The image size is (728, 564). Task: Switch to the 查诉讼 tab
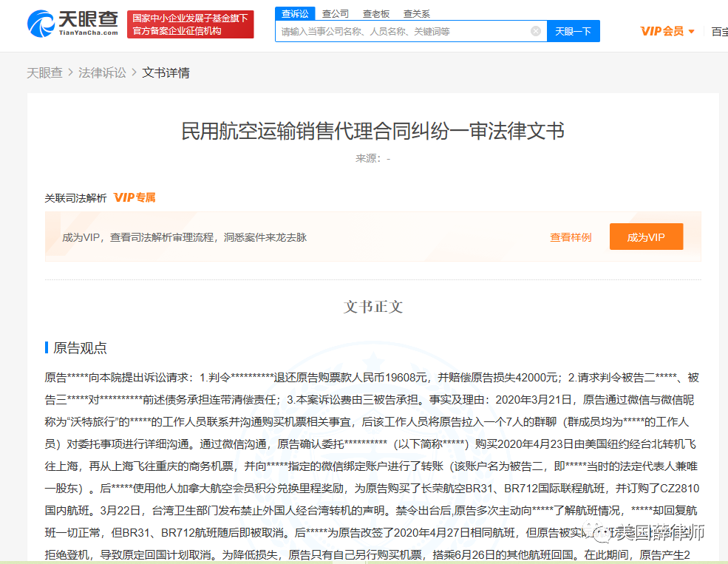(295, 13)
